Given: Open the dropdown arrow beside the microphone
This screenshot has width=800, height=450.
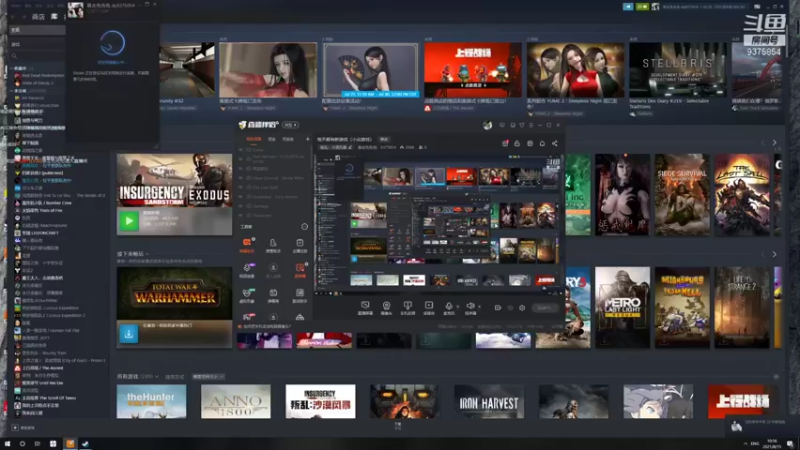Looking at the screenshot, I should pos(458,307).
